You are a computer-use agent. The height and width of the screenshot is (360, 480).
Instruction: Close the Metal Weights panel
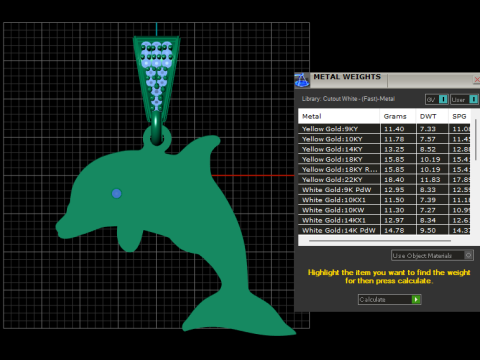[477, 79]
